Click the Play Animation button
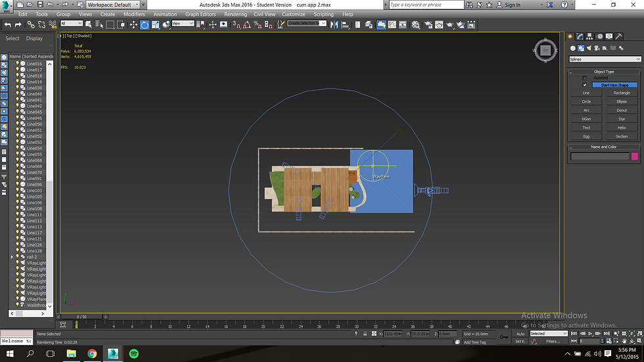Screen dimensions: 644x362 [x=590, y=334]
